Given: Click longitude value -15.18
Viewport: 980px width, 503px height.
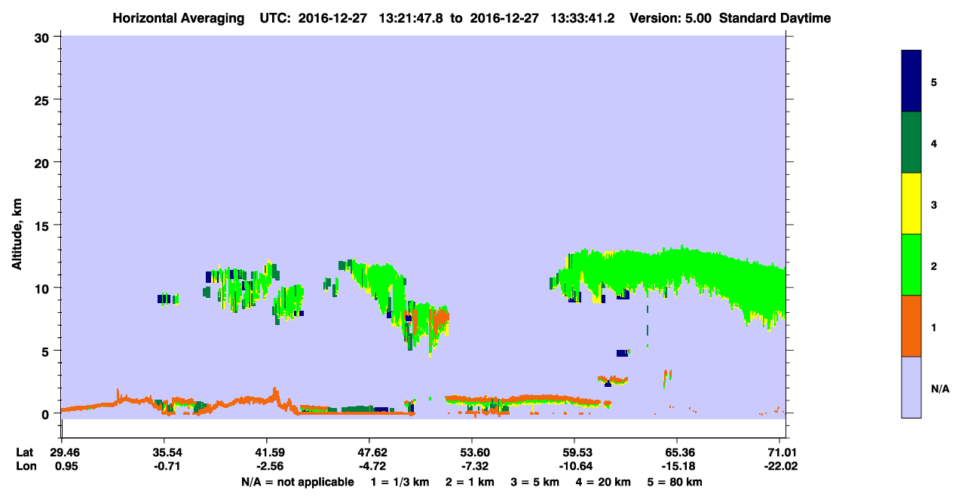Looking at the screenshot, I should tap(677, 466).
